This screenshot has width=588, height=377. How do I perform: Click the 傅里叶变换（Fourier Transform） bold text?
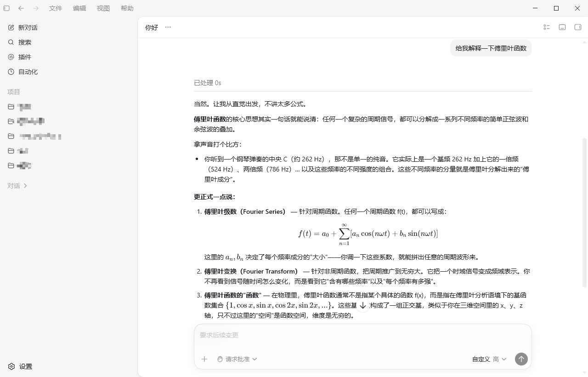click(251, 271)
